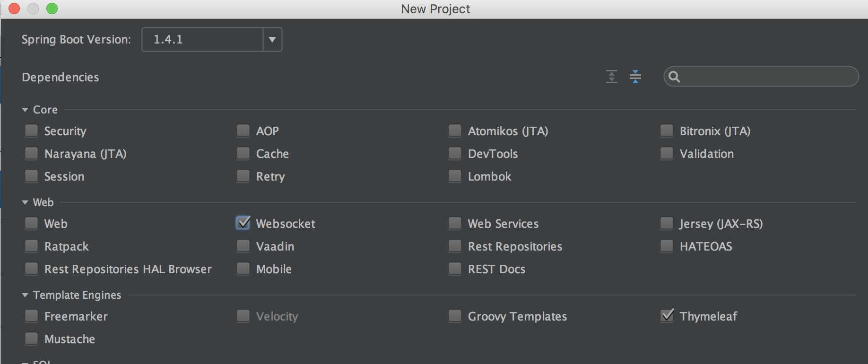Enable the Vaadin dependency
The width and height of the screenshot is (868, 364).
(x=243, y=246)
